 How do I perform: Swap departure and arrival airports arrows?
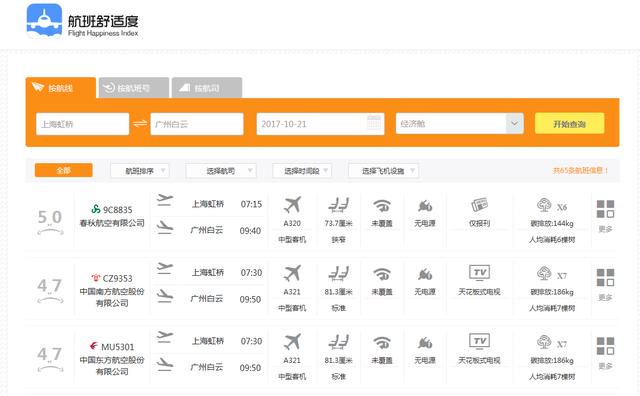(x=140, y=123)
